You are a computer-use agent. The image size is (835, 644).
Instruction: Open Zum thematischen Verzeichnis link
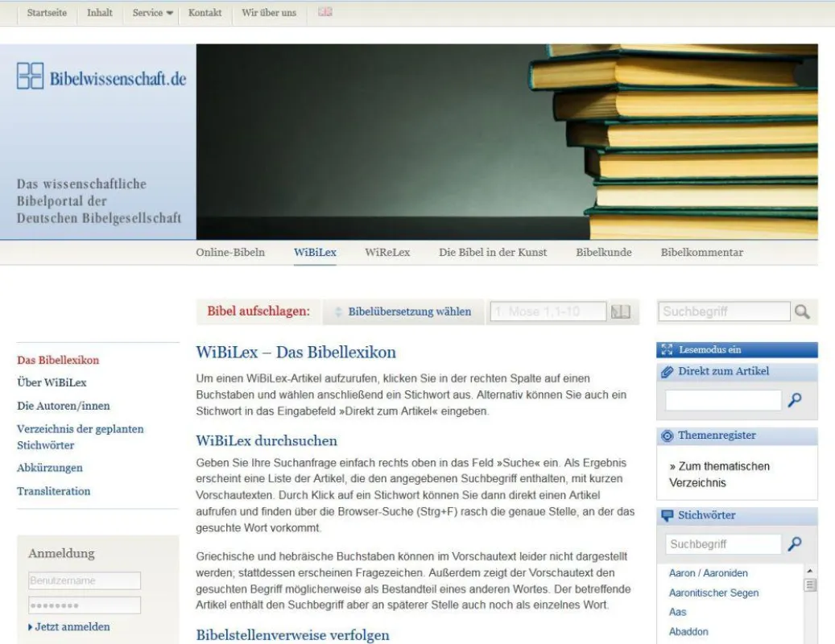tap(719, 474)
